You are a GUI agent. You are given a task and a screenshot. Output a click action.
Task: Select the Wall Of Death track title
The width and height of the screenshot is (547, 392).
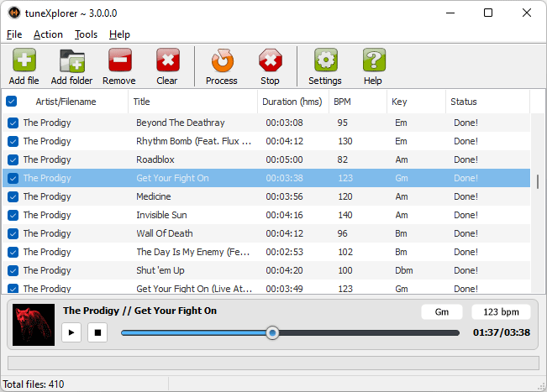pyautogui.click(x=165, y=233)
